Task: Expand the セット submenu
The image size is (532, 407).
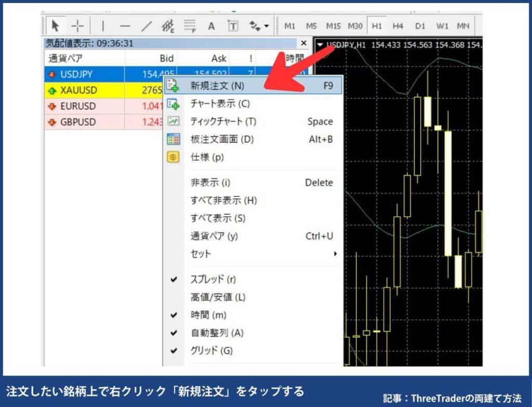Action: [x=253, y=254]
